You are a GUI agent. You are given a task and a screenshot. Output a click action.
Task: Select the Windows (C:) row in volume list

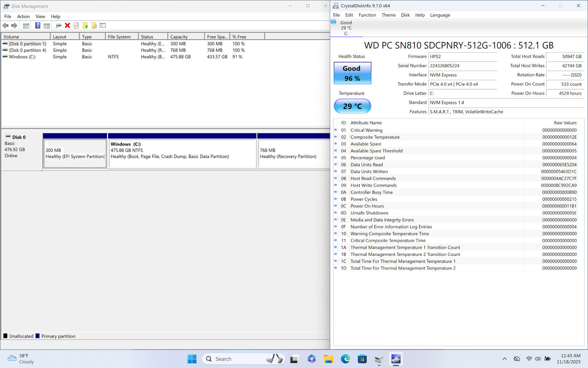click(22, 57)
